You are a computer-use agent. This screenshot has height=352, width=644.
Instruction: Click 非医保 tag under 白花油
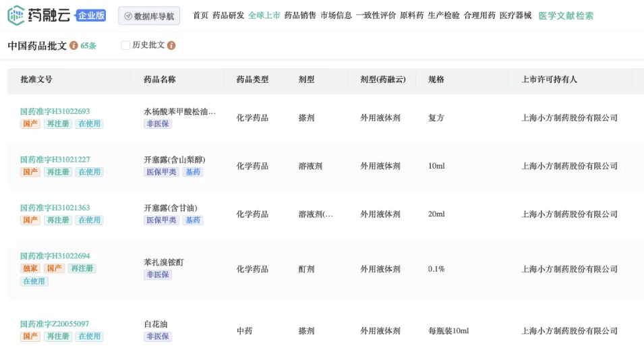[158, 336]
